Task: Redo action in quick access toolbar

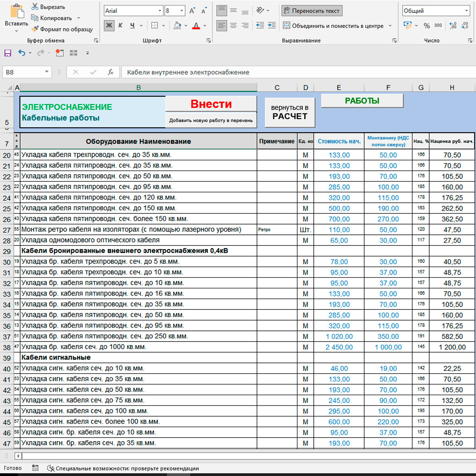Action: [x=40, y=53]
